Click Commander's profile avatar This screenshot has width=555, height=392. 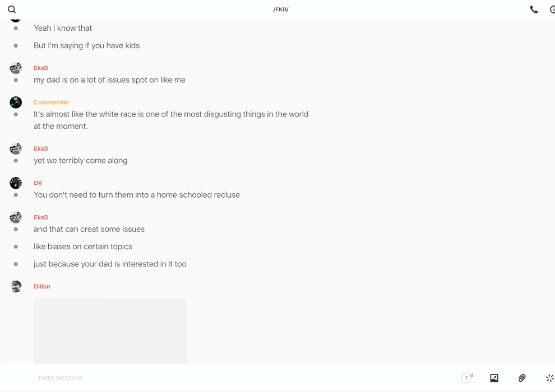[16, 102]
